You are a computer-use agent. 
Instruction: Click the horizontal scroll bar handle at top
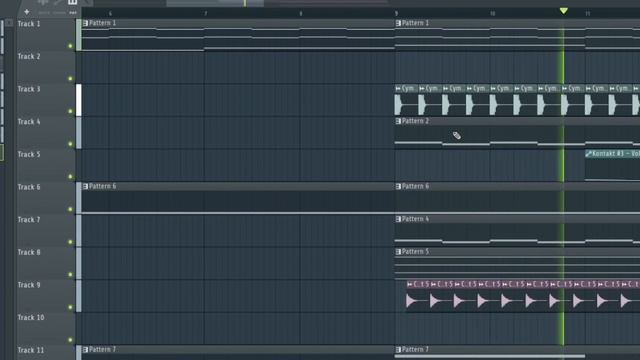pyautogui.click(x=215, y=3)
